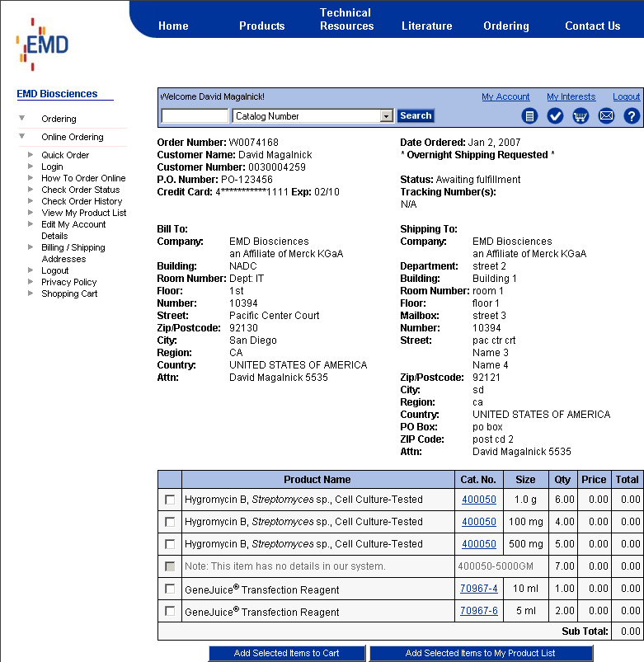Open the Catalog Number search dropdown

pyautogui.click(x=386, y=116)
